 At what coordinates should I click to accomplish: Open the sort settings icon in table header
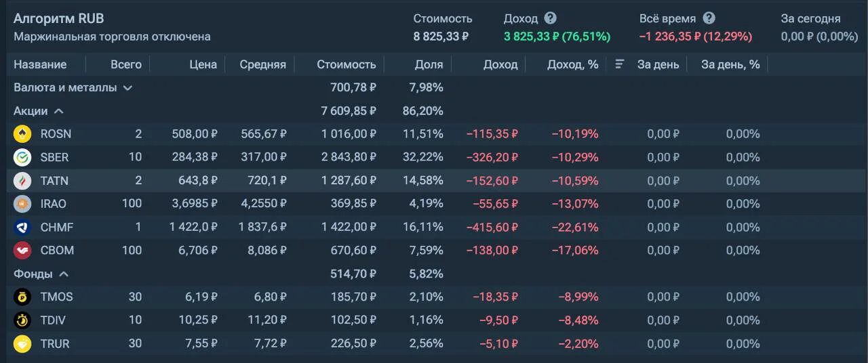pos(619,64)
